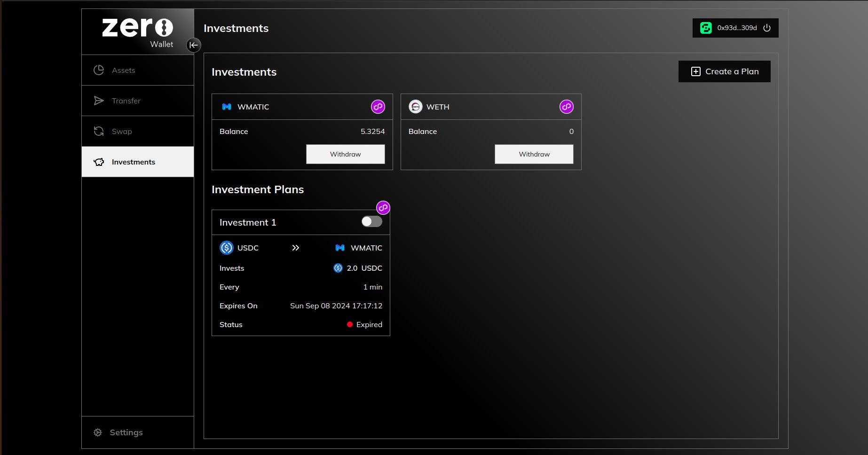Select the Investments sidebar item
The width and height of the screenshot is (868, 455).
tap(138, 162)
